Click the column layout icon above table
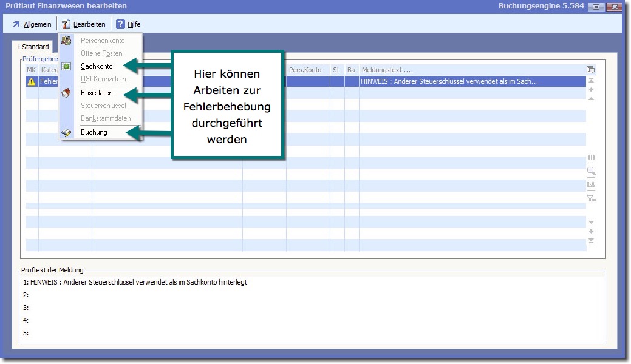The width and height of the screenshot is (631, 364). click(x=591, y=70)
